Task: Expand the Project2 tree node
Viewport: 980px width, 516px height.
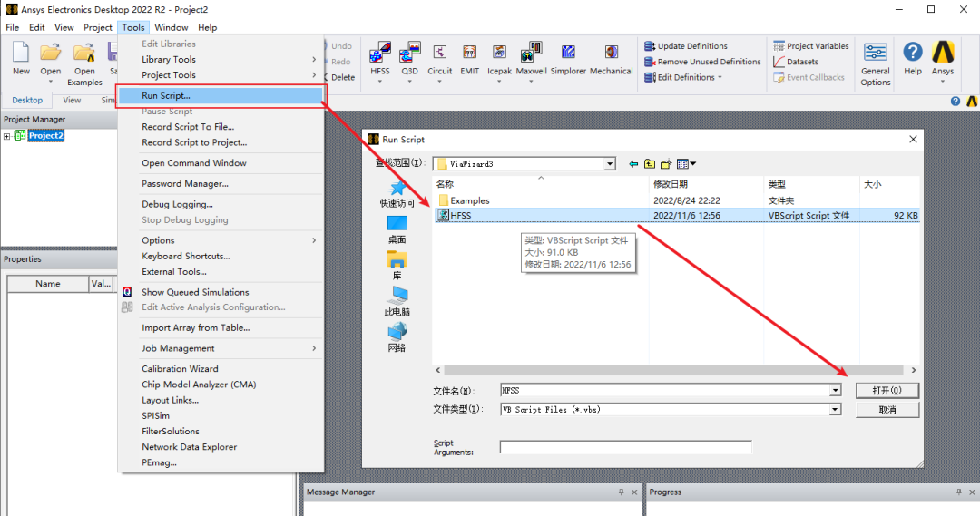Action: pyautogui.click(x=7, y=136)
